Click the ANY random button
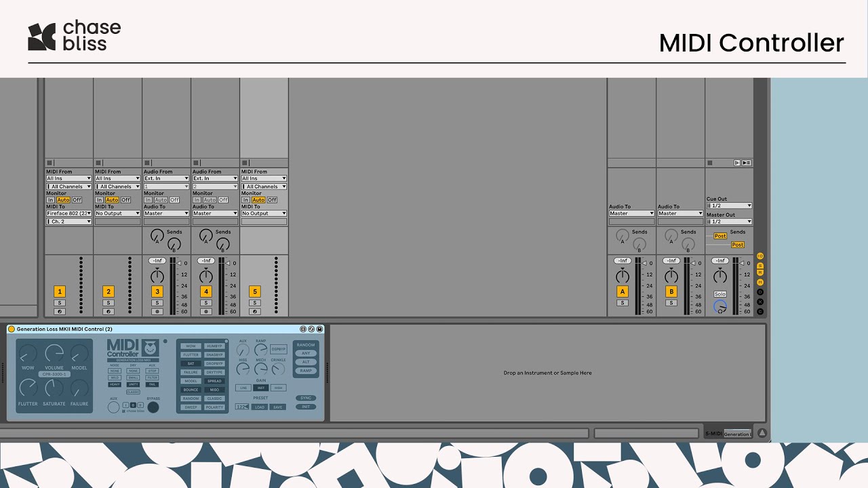Viewport: 868px width, 488px height. coord(306,353)
